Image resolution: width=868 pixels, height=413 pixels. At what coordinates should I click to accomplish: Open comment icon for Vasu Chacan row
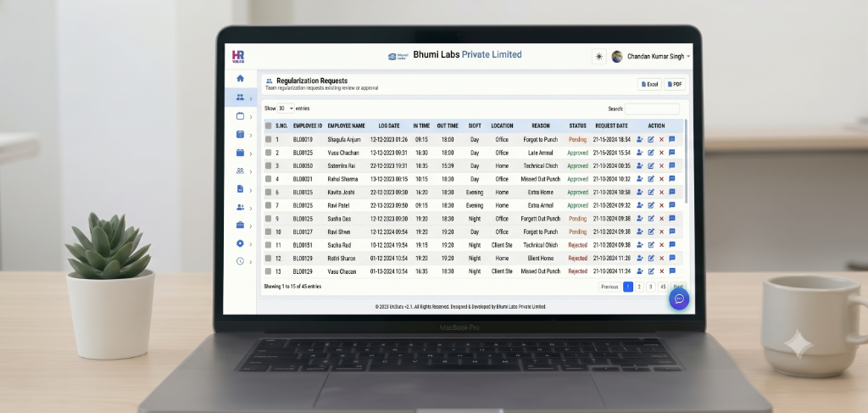click(672, 271)
